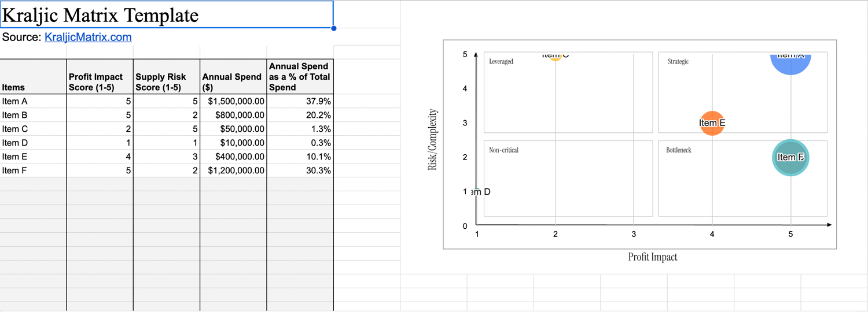Click the orange Item E bubble
Screen dimensions: 868x312
click(712, 123)
